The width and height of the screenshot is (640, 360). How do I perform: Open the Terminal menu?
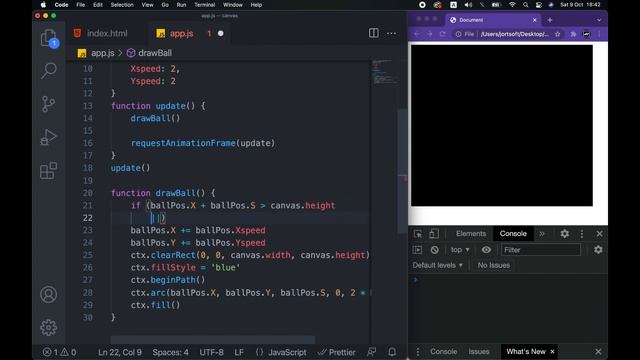204,5
